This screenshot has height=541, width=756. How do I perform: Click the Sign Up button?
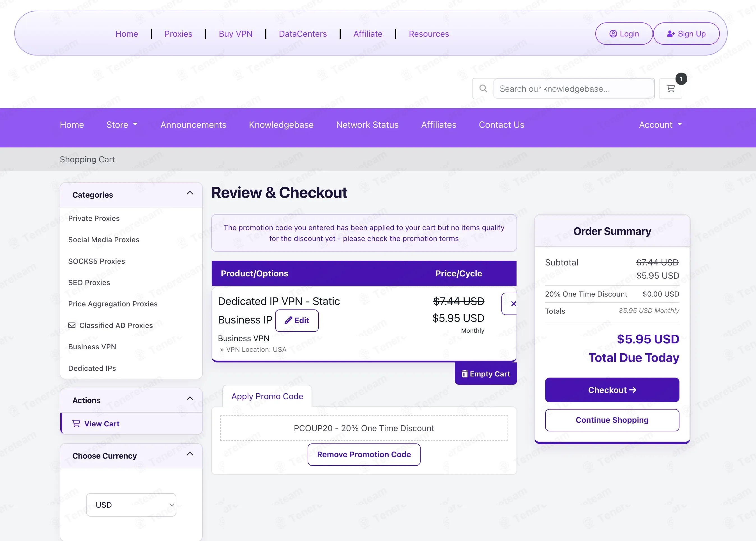pyautogui.click(x=686, y=34)
